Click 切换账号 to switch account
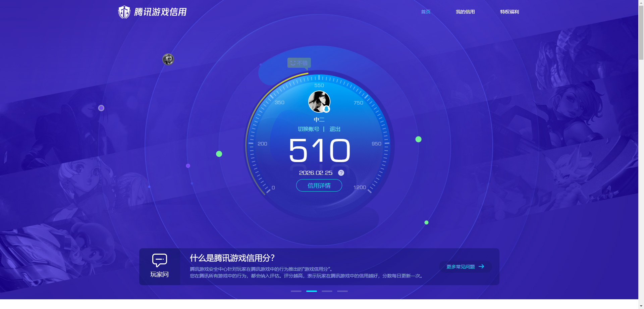Screen dimensions: 644x309 tap(308, 129)
